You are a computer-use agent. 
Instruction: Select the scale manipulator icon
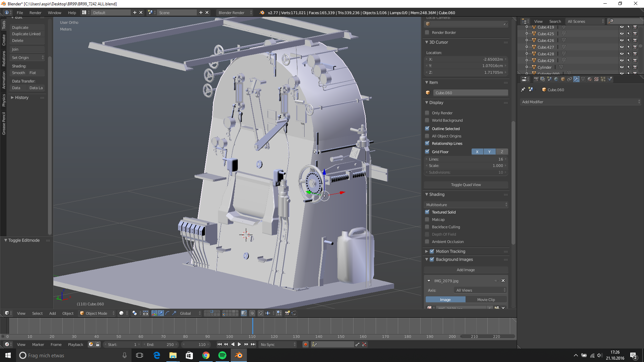(174, 313)
